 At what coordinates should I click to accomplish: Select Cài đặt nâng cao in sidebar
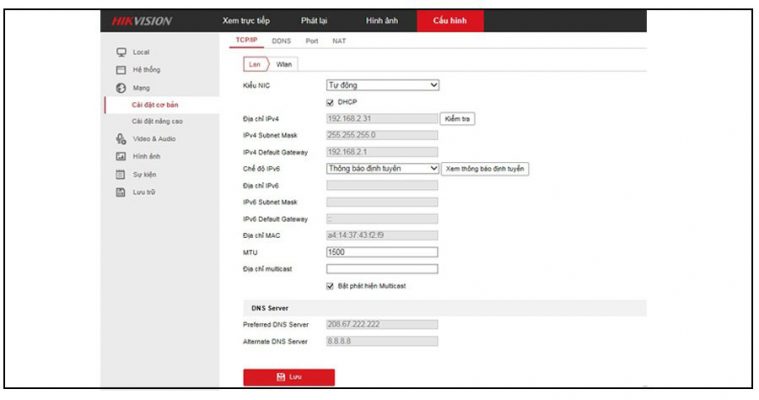(x=155, y=121)
